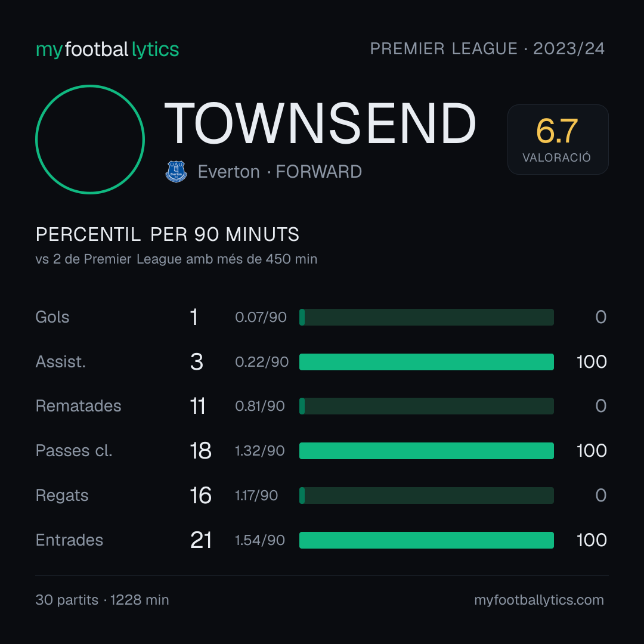Click the Entrades total value 21

(x=201, y=540)
